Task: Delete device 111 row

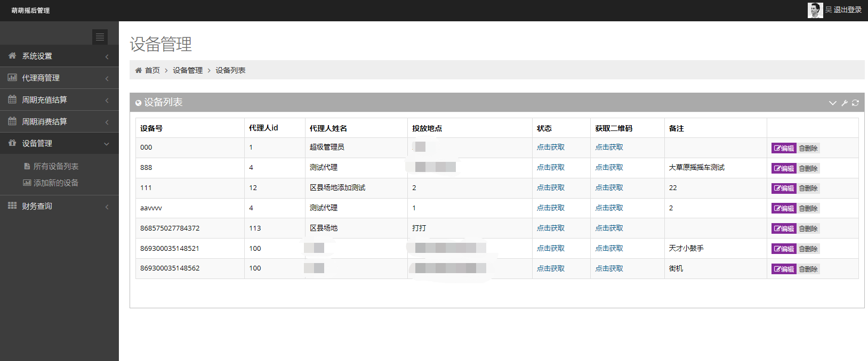Action: (808, 188)
